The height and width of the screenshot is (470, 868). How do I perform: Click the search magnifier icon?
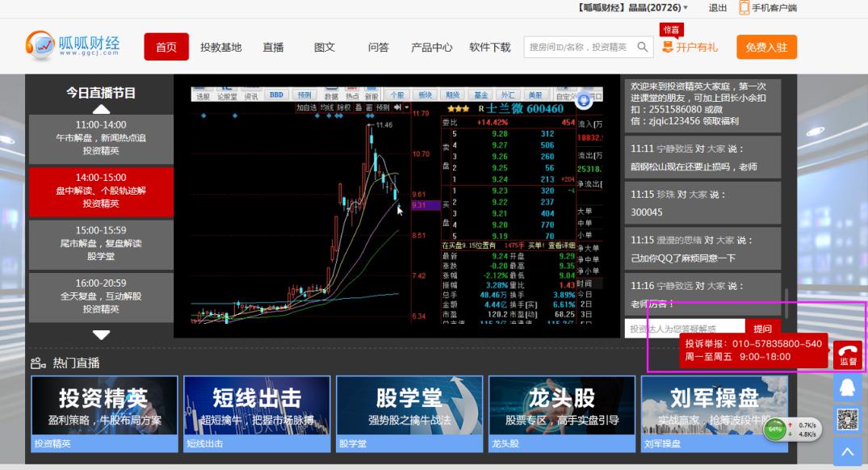643,47
